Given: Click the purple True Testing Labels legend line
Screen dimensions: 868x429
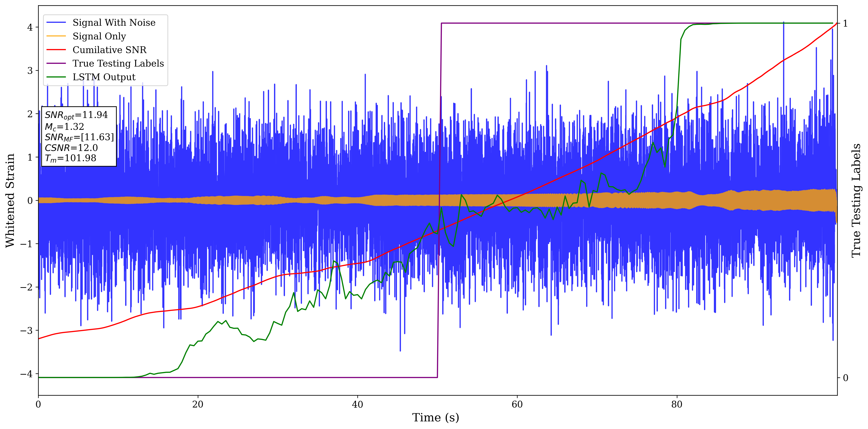Looking at the screenshot, I should tap(56, 63).
